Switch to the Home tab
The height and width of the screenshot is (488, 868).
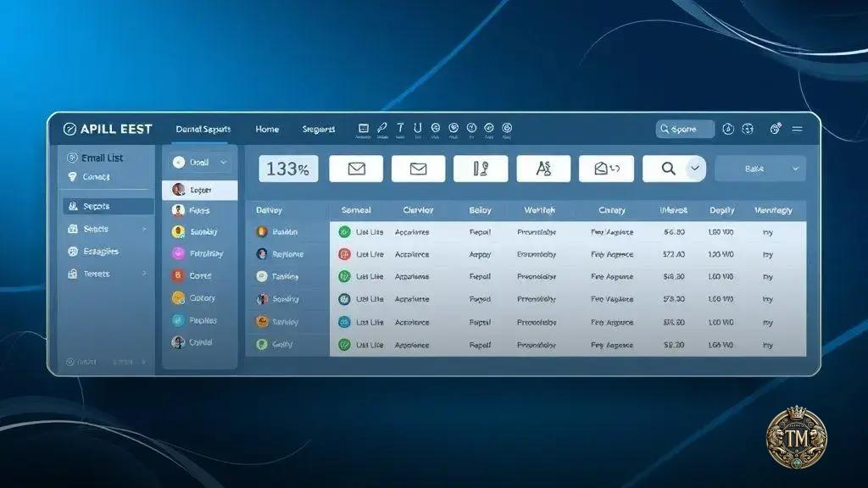[x=267, y=129]
